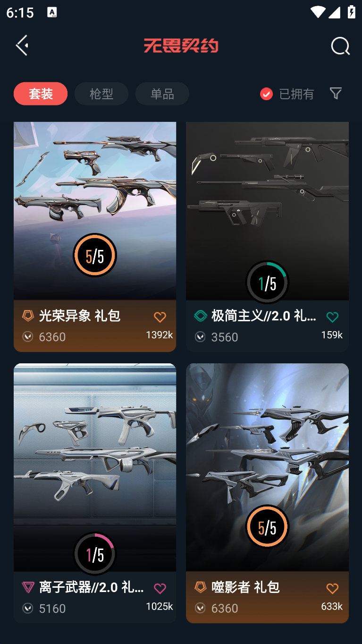362x644 pixels.
Task: Tap the 离子武器//2.0 礼包 title
Action: pos(92,587)
